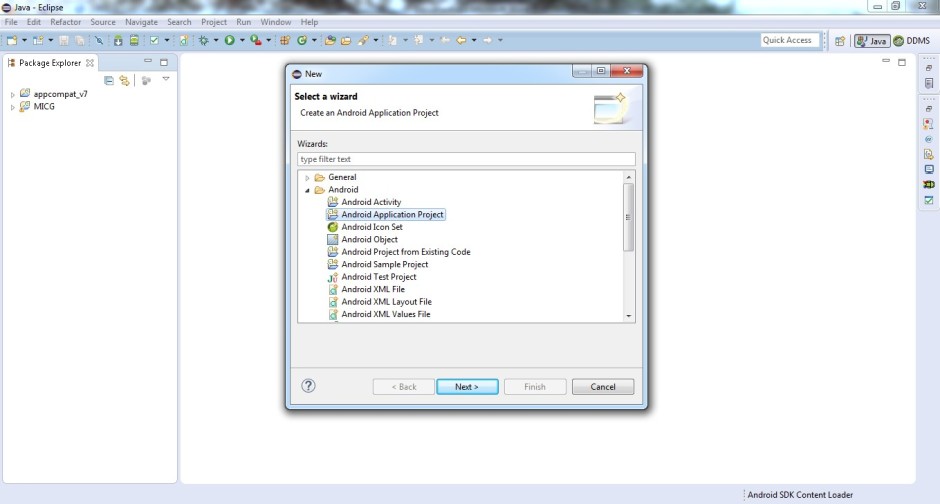Expand the appcompat_v7 project
The height and width of the screenshot is (504, 940).
click(13, 95)
